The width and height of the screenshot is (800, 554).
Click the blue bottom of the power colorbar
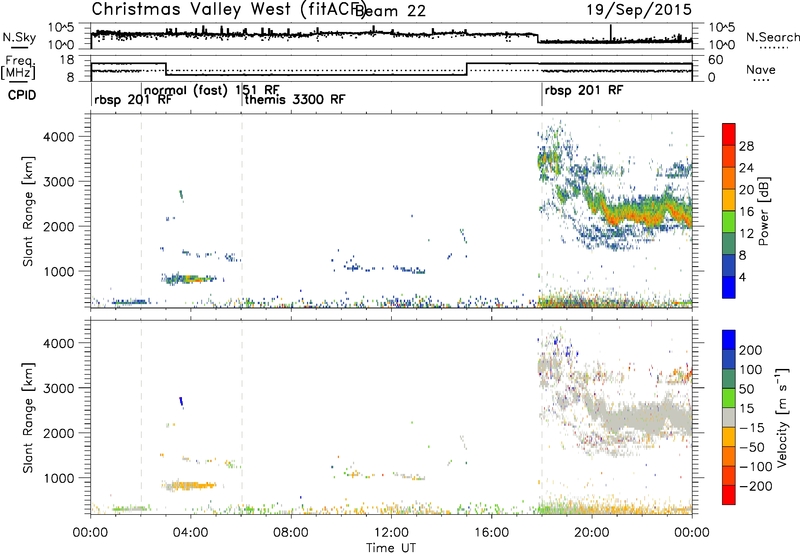coord(729,289)
